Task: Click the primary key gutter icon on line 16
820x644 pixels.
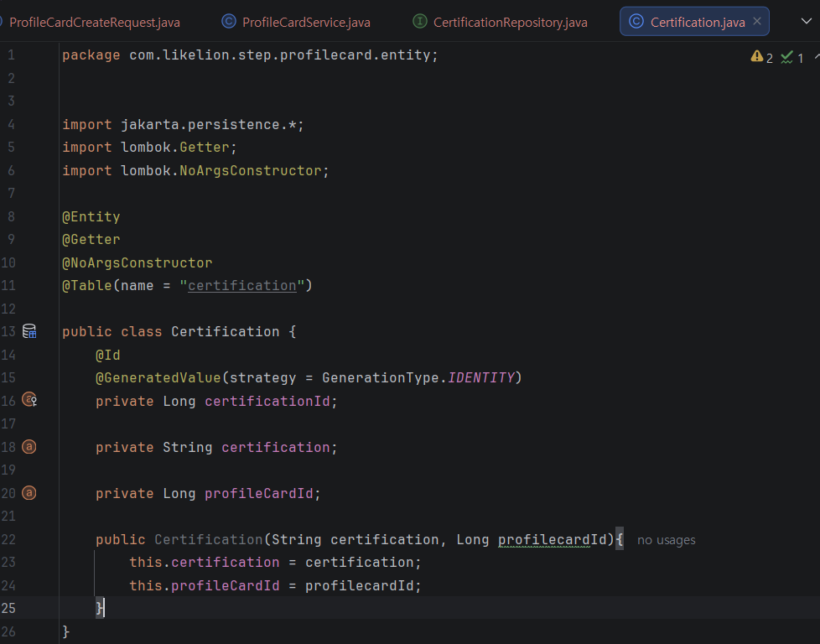Action: (29, 400)
